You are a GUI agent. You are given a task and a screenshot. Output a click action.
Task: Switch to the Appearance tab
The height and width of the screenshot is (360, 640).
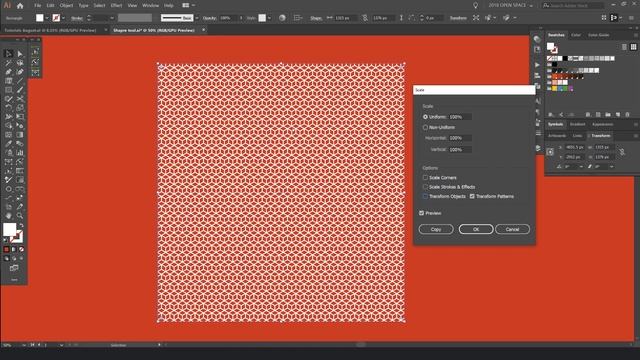(602, 124)
